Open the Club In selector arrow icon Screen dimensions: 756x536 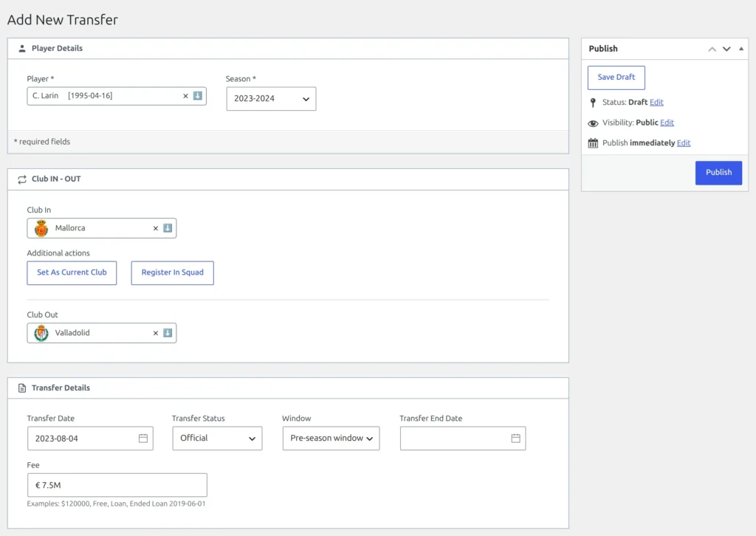(x=168, y=228)
